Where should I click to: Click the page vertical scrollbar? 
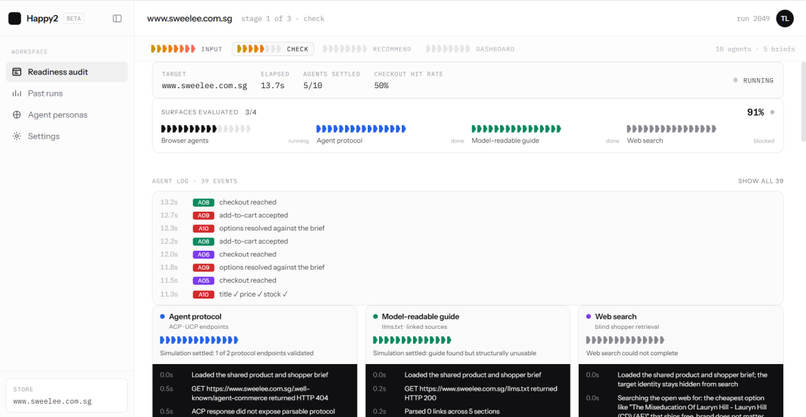click(x=804, y=102)
